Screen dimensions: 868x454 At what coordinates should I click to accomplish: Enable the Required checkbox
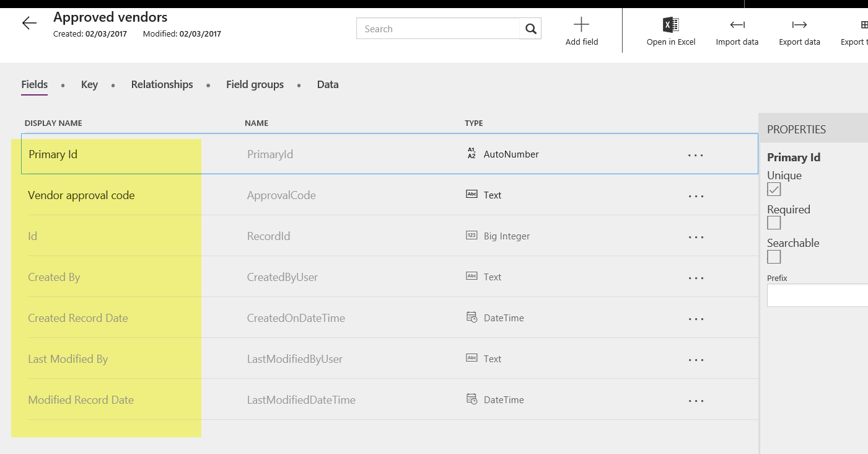coord(774,223)
